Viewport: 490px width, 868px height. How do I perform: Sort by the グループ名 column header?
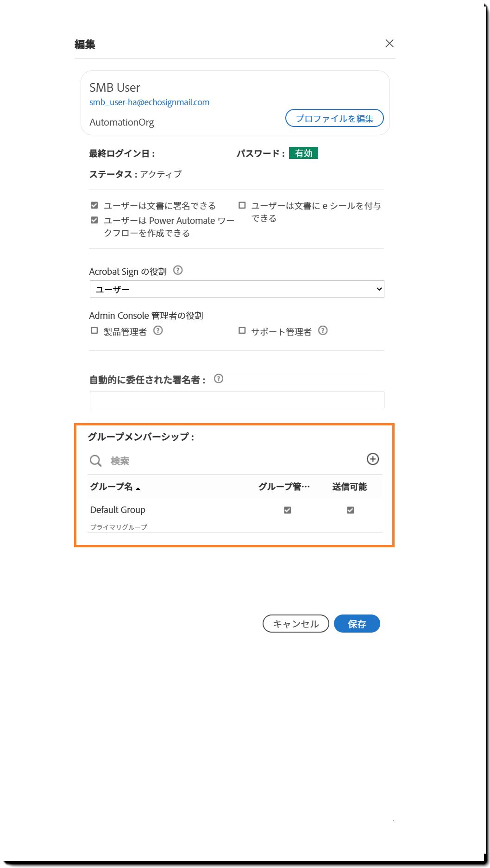click(x=115, y=487)
